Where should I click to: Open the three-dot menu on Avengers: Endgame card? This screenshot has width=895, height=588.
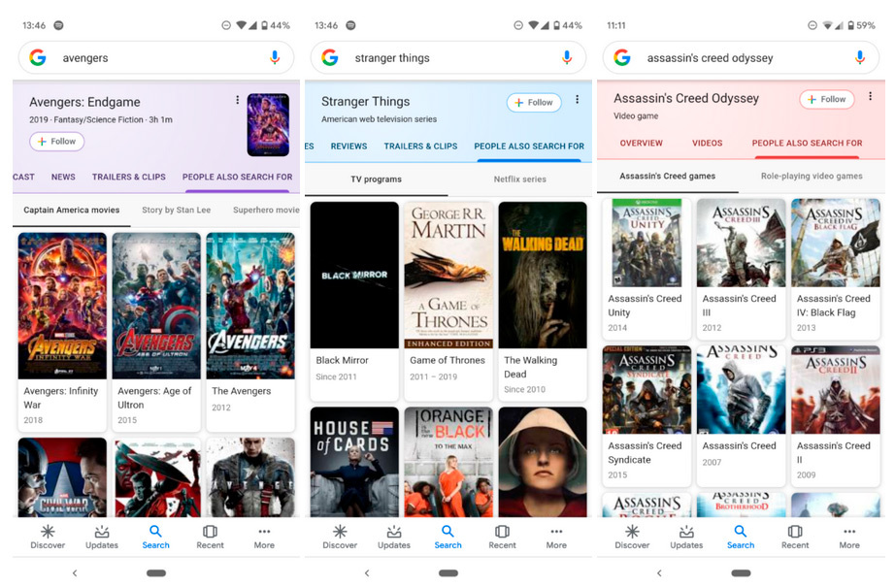click(238, 100)
